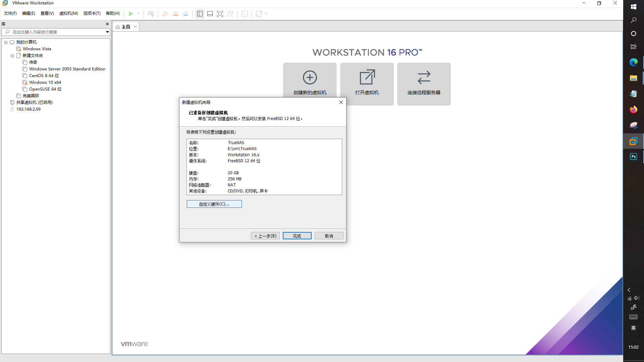The width and height of the screenshot is (644, 362).
Task: Click the TrueNAS name value
Action: pyautogui.click(x=236, y=143)
